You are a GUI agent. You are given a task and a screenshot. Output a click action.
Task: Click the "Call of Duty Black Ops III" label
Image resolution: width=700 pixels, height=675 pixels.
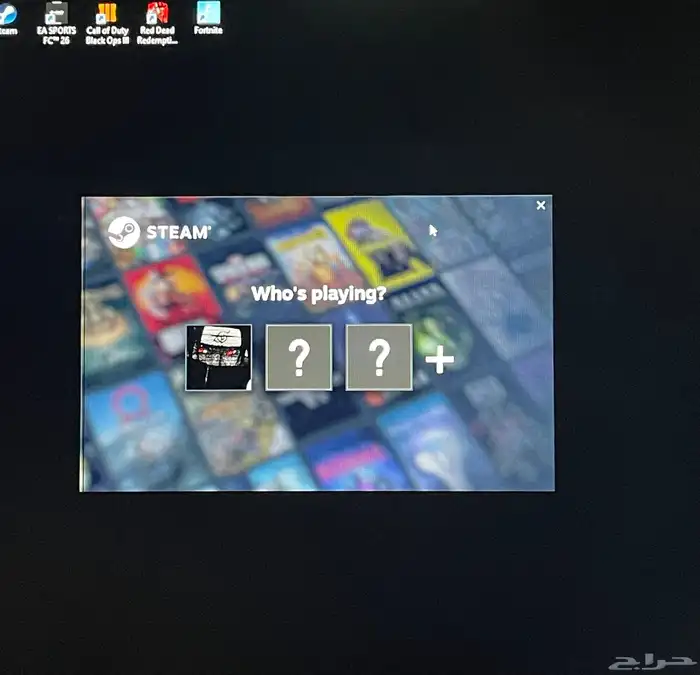pyautogui.click(x=106, y=35)
